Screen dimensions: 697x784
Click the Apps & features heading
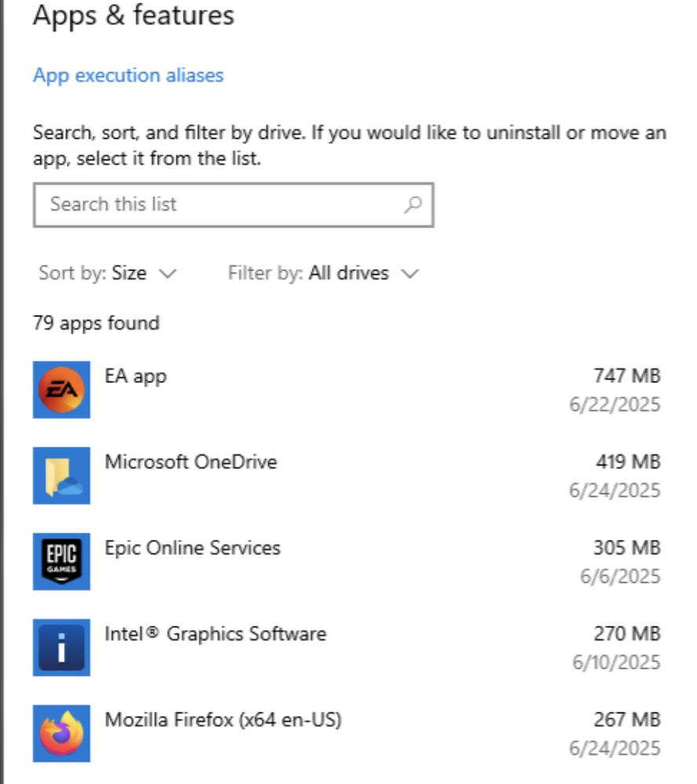[133, 15]
